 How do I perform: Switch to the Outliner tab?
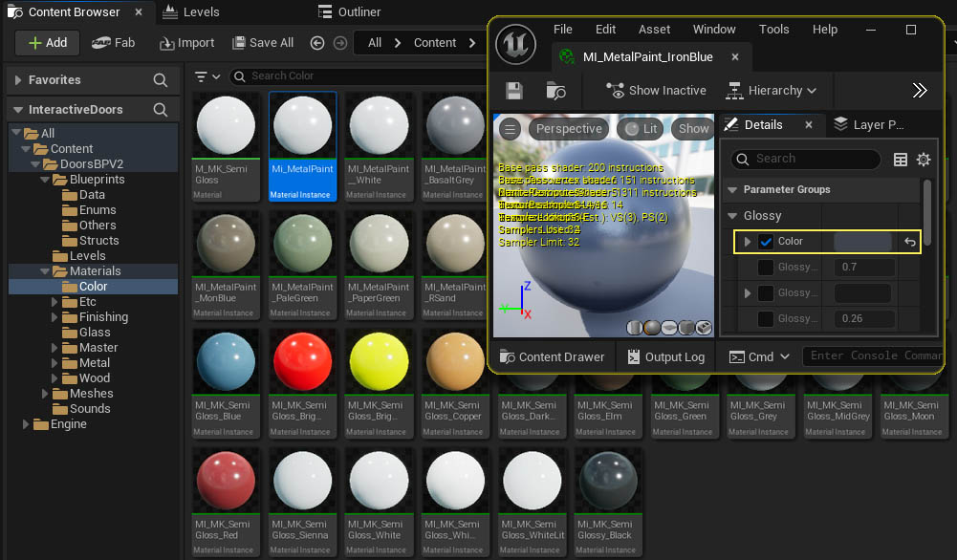click(350, 11)
